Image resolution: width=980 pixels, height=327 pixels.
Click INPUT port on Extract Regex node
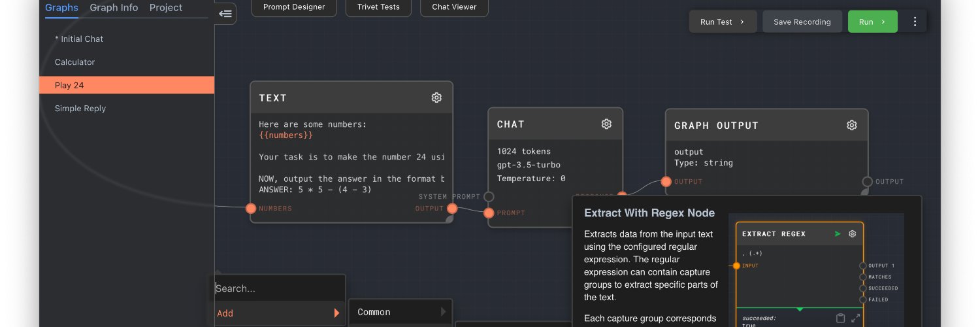coord(736,266)
